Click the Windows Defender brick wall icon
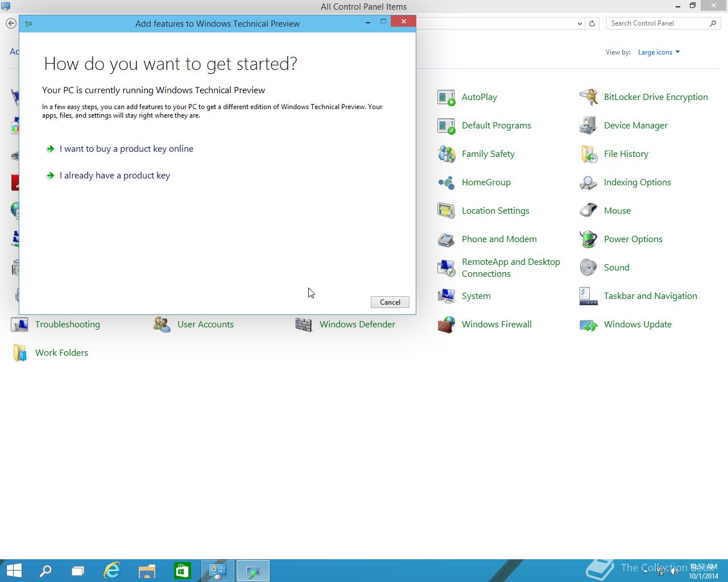The width and height of the screenshot is (728, 582). (304, 325)
